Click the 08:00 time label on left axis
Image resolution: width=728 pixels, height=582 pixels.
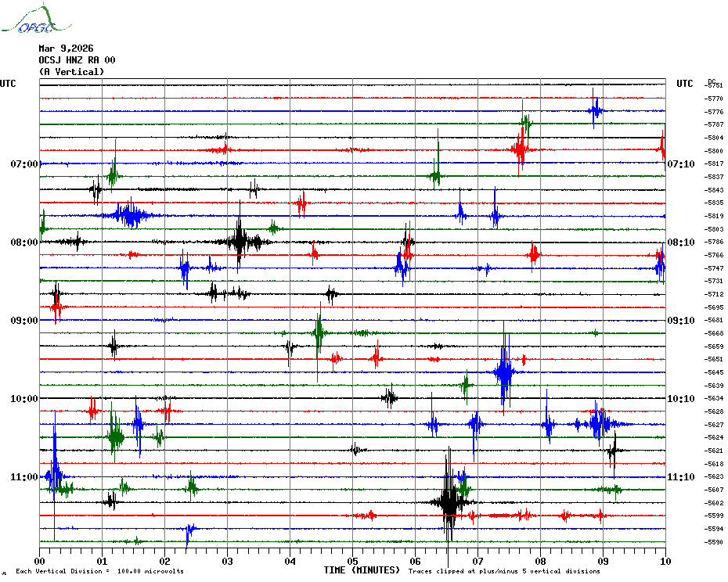(x=23, y=242)
